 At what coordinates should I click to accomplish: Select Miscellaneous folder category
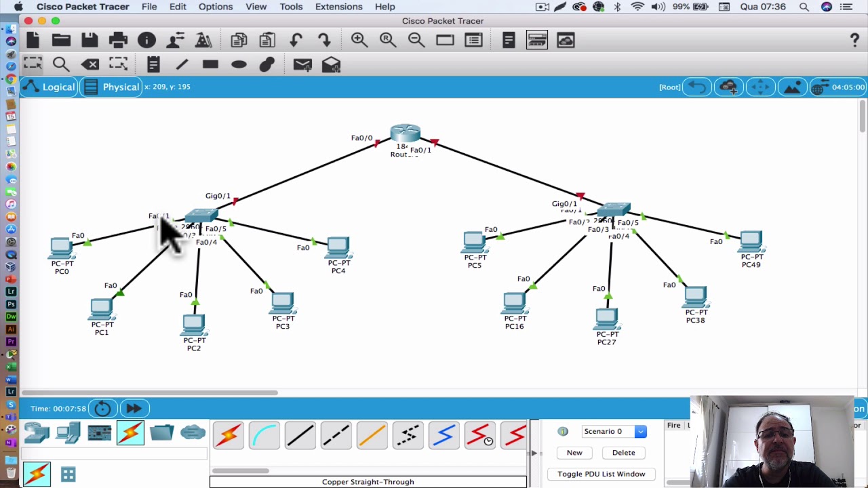pos(161,432)
